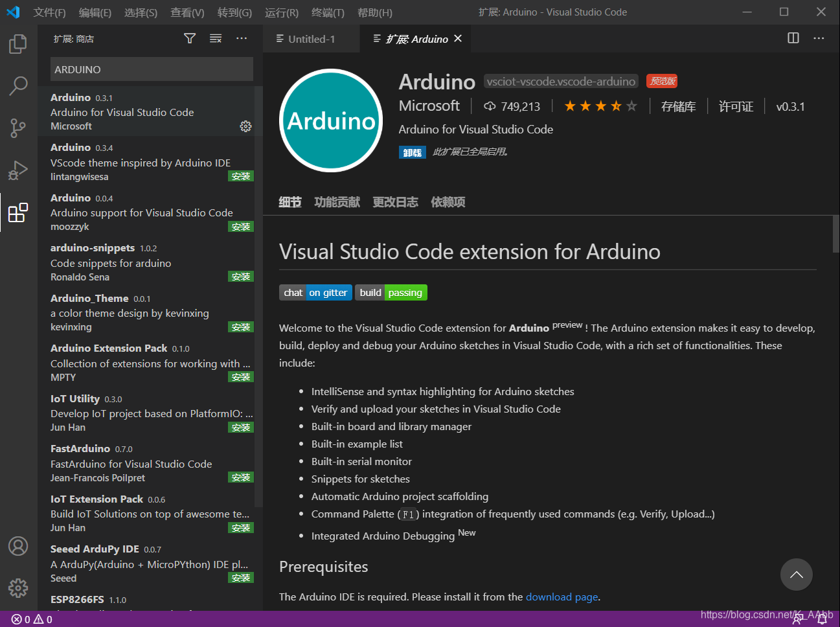Open the 文件(F) menu

pyautogui.click(x=50, y=12)
